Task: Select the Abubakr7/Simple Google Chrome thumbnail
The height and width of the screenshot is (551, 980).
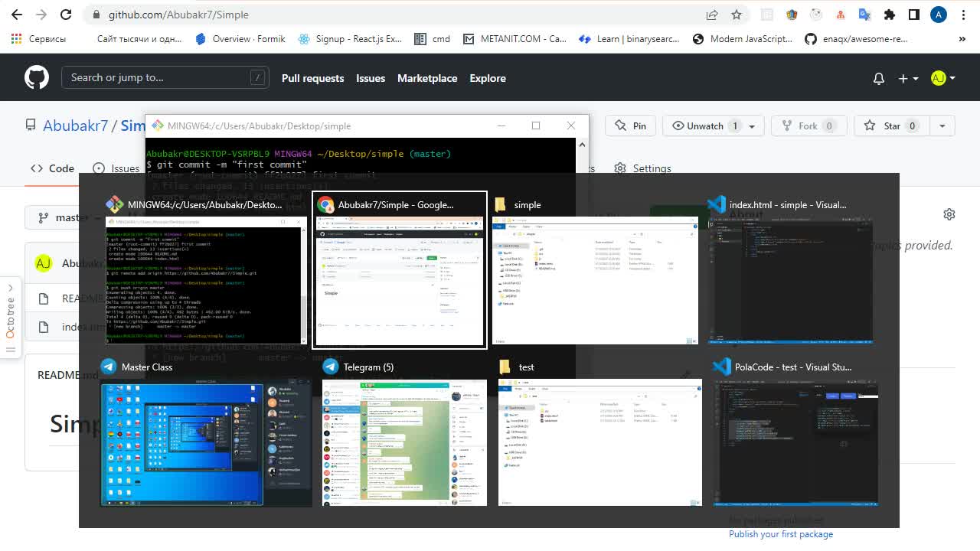Action: point(400,270)
